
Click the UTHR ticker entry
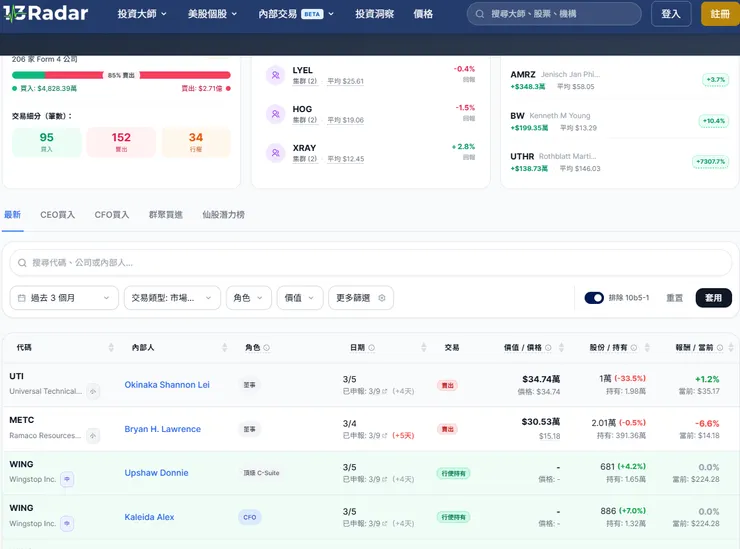(x=522, y=156)
